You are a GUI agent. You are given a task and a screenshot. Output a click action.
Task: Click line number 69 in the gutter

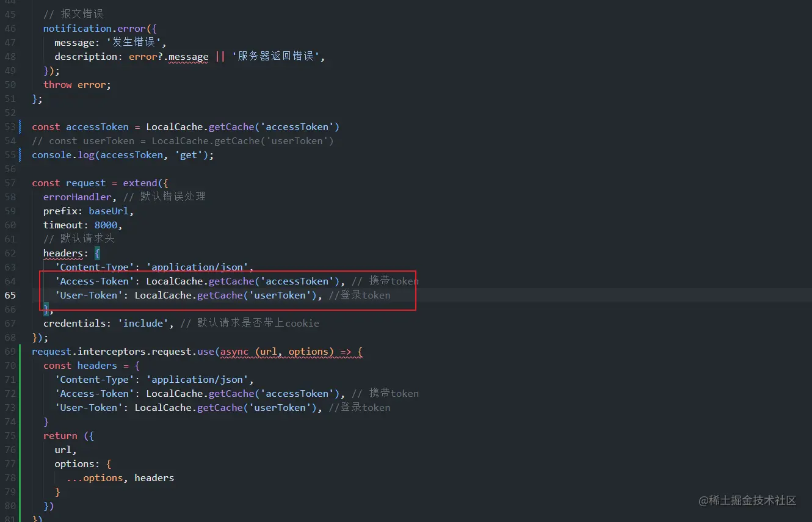(x=10, y=352)
